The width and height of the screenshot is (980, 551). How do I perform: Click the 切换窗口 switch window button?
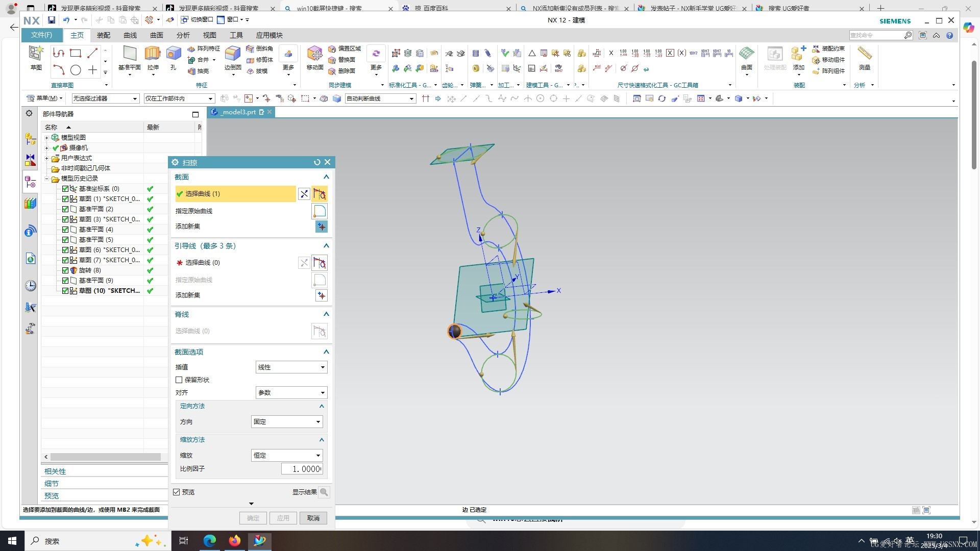click(197, 20)
